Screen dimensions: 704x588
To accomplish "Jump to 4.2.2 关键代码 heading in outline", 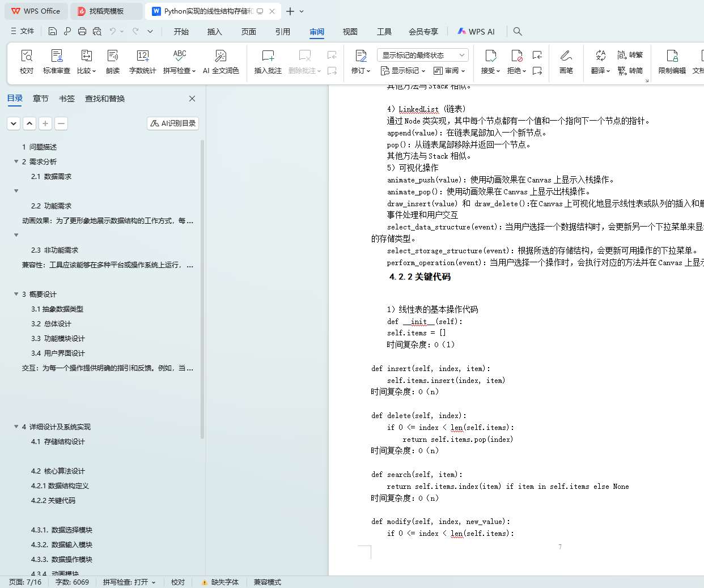I will 53,500.
